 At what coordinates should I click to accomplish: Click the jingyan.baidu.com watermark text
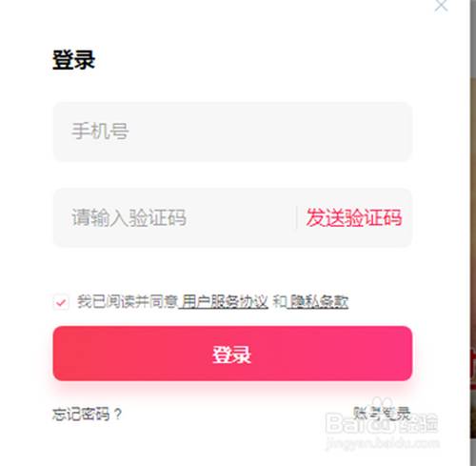tap(383, 443)
